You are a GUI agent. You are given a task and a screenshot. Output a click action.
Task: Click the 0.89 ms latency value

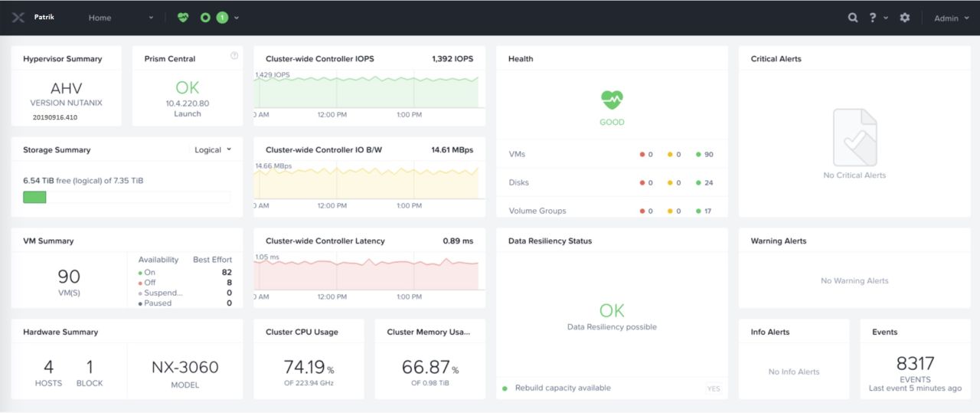458,241
